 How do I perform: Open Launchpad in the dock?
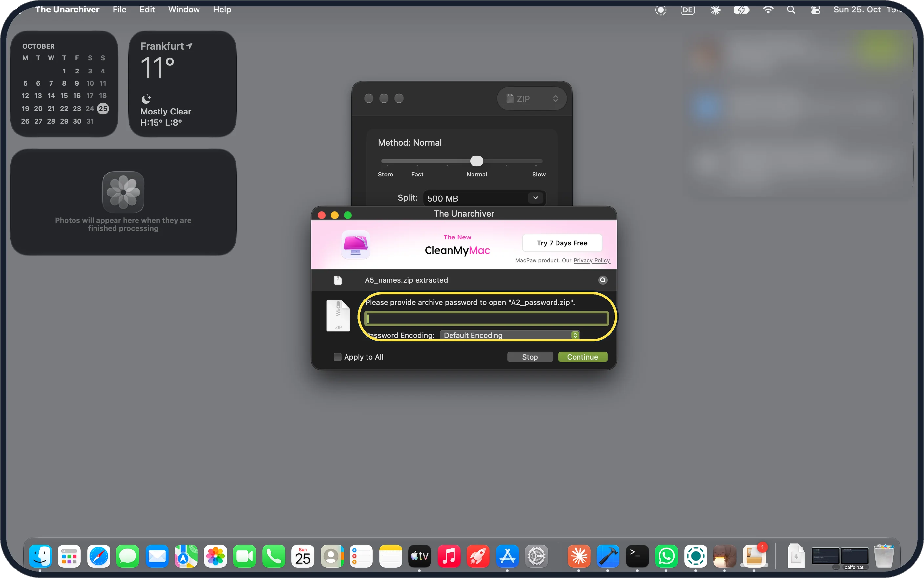[69, 556]
